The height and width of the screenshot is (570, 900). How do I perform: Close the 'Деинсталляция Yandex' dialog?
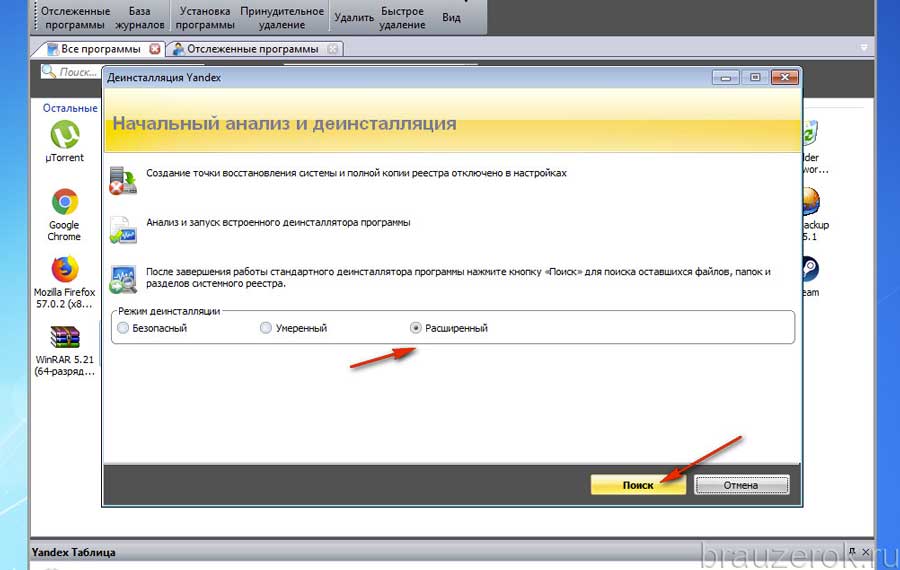785,77
